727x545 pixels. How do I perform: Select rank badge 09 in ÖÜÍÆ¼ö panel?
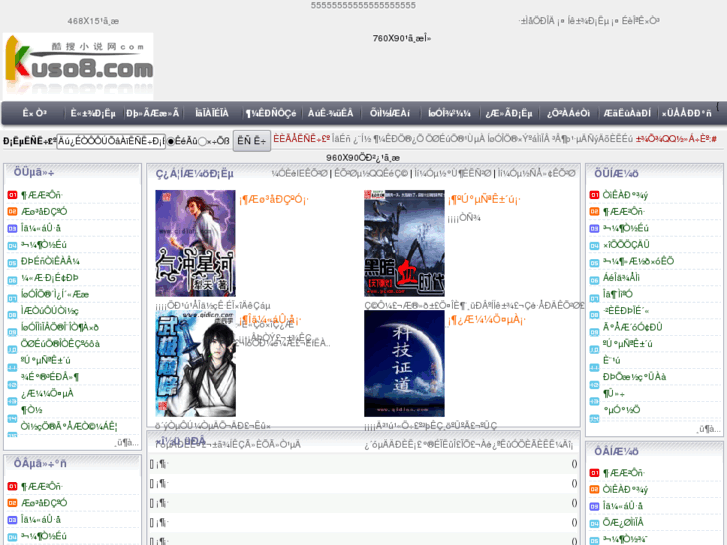[x=594, y=332]
